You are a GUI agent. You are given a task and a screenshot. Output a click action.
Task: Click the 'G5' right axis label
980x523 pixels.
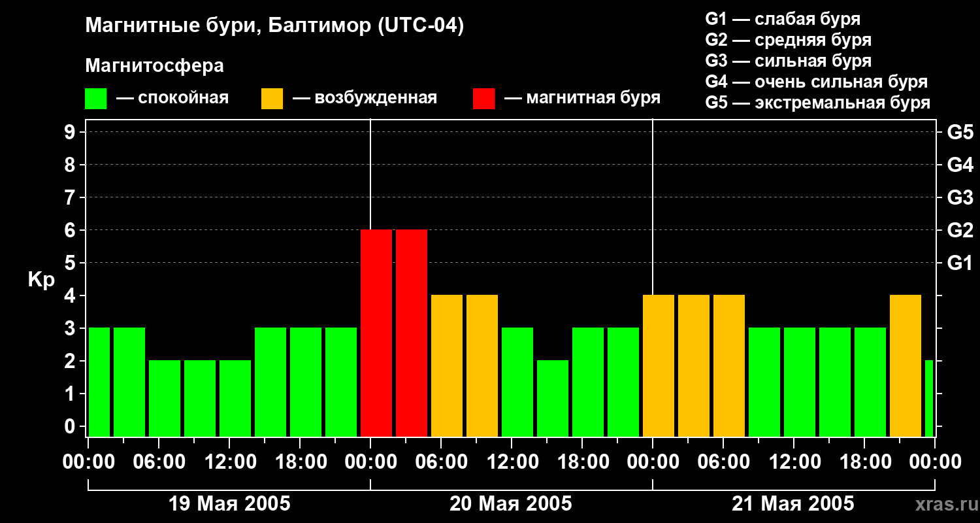tap(960, 133)
